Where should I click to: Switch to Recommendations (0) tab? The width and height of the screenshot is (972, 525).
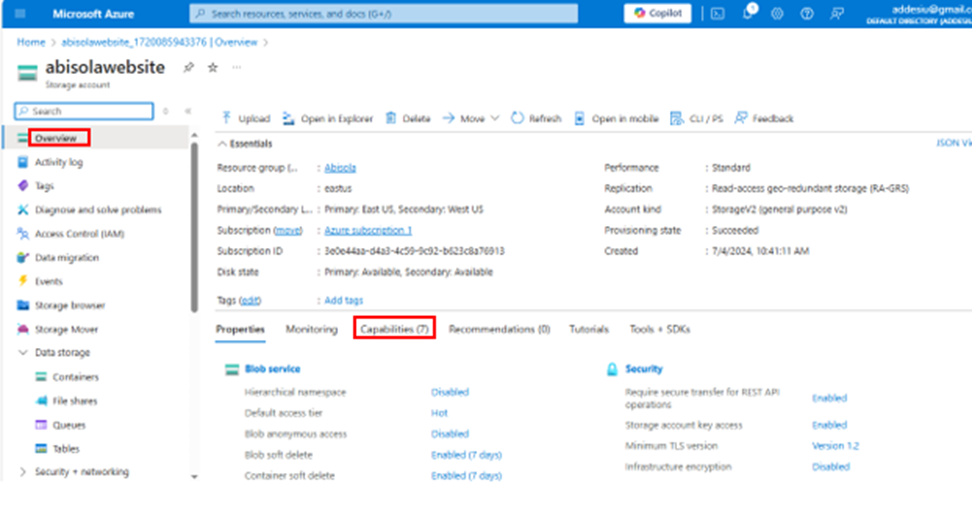point(499,329)
